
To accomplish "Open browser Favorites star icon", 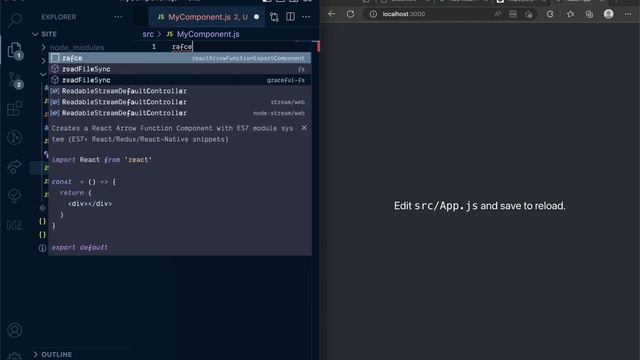I will (x=570, y=14).
